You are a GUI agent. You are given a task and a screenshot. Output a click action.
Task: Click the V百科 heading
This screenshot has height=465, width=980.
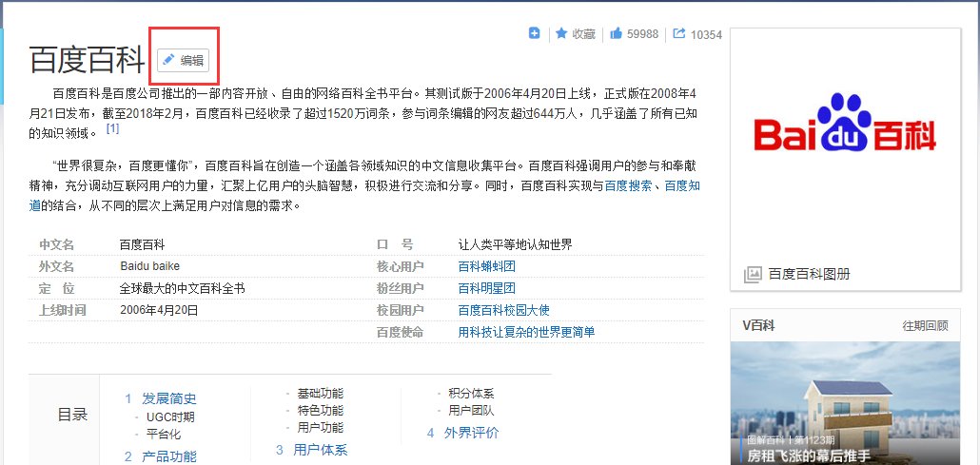758,325
